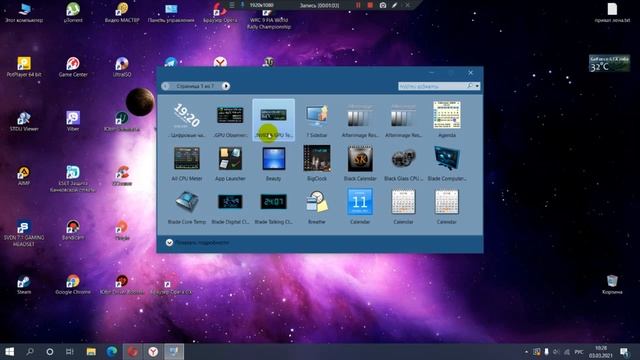Choose the Beauty gadget
640x360 pixels.
pos(273,163)
